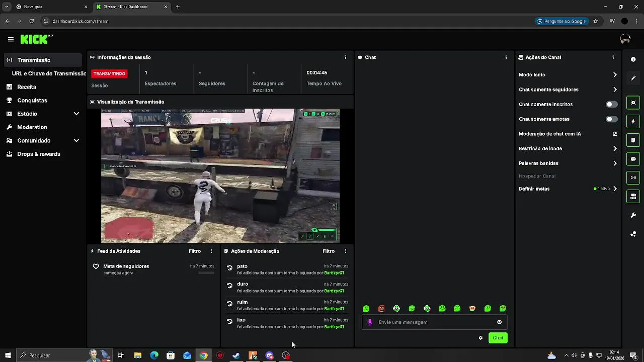Toggle the stream preview widget icon
The width and height of the screenshot is (644, 362).
(x=633, y=103)
